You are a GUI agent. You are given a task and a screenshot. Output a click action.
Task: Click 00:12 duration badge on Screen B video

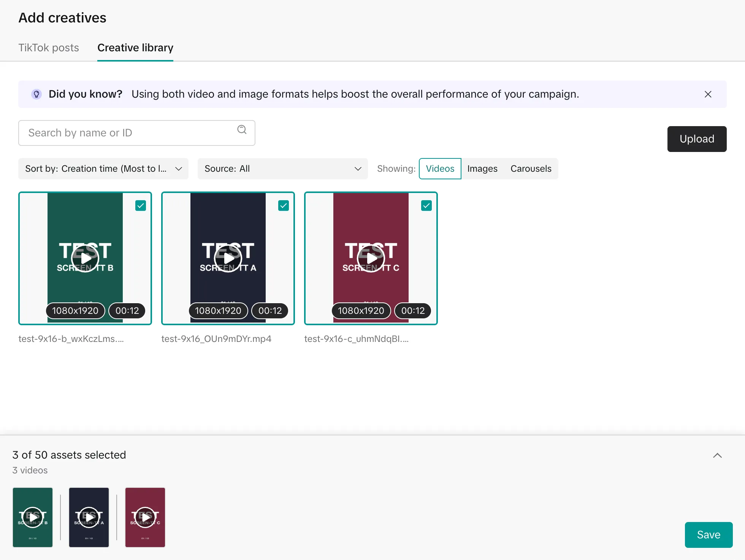[x=127, y=311]
